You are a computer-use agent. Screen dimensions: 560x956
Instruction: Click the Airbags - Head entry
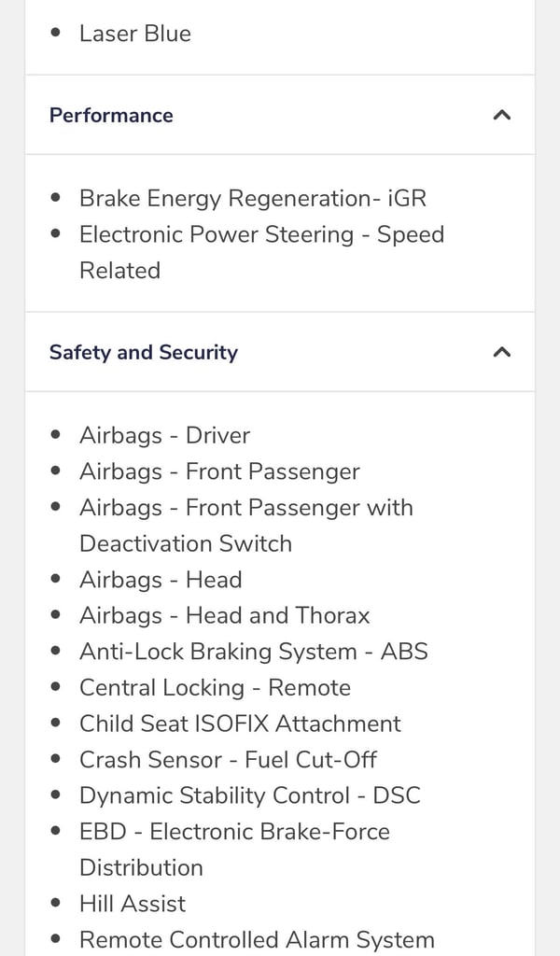click(161, 580)
